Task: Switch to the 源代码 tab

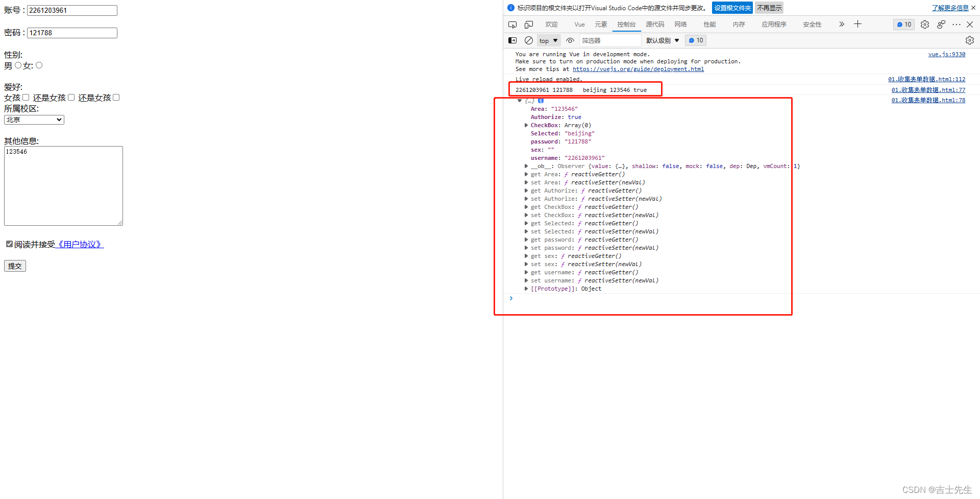Action: click(x=655, y=25)
